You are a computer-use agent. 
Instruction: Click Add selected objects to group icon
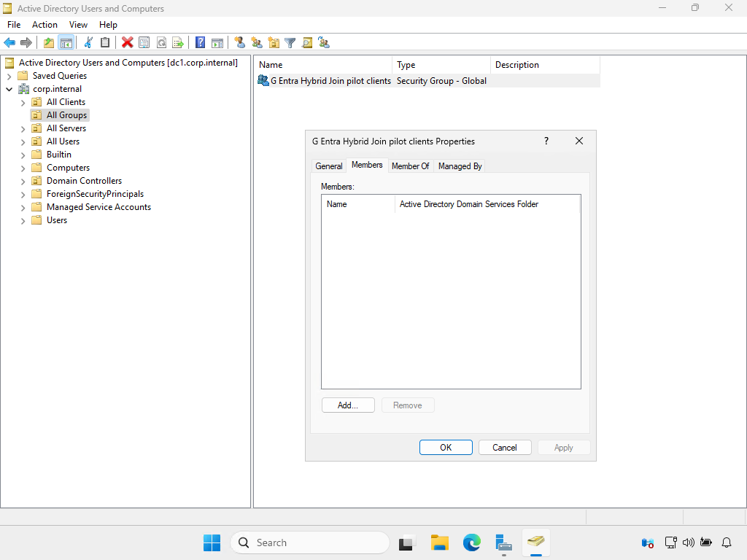325,43
